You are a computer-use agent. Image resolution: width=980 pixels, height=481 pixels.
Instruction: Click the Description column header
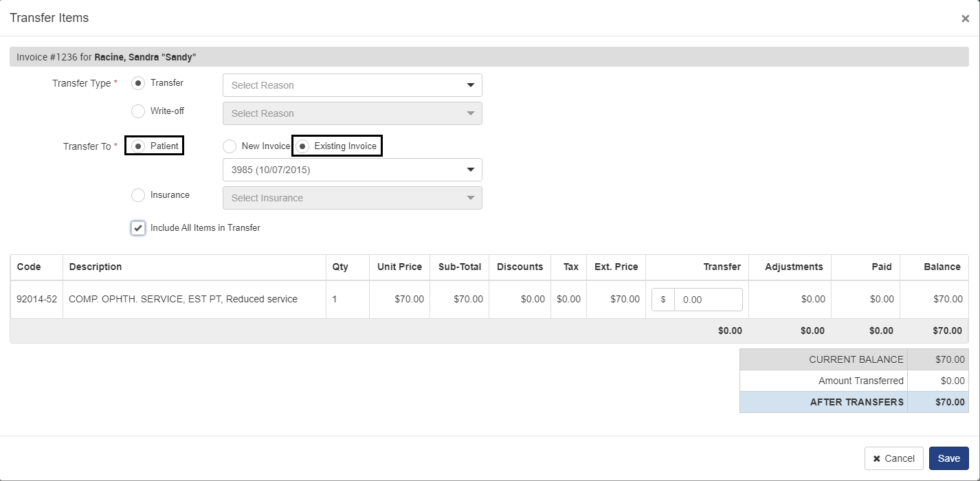(96, 267)
